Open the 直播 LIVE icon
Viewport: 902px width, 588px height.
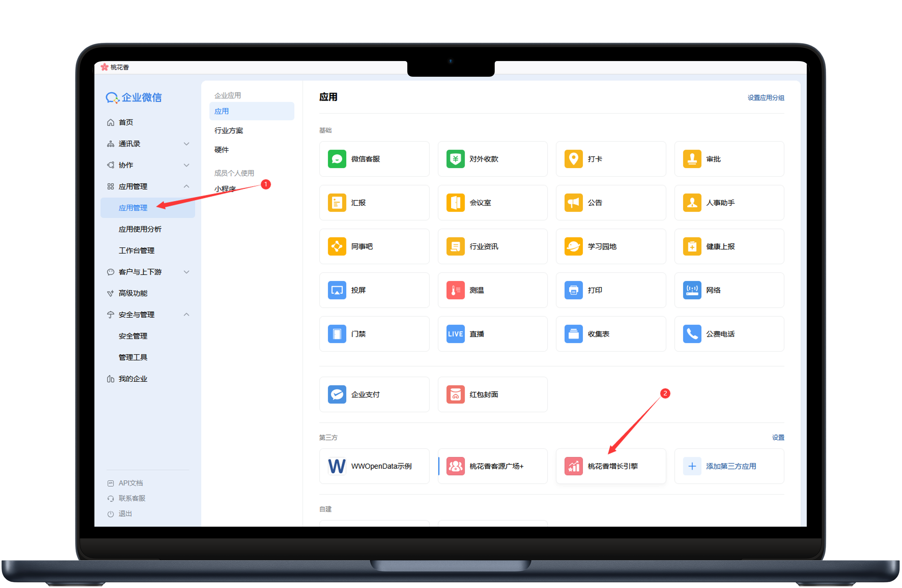click(x=455, y=334)
